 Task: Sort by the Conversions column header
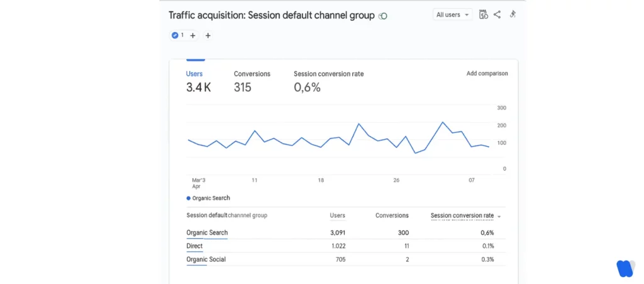392,215
